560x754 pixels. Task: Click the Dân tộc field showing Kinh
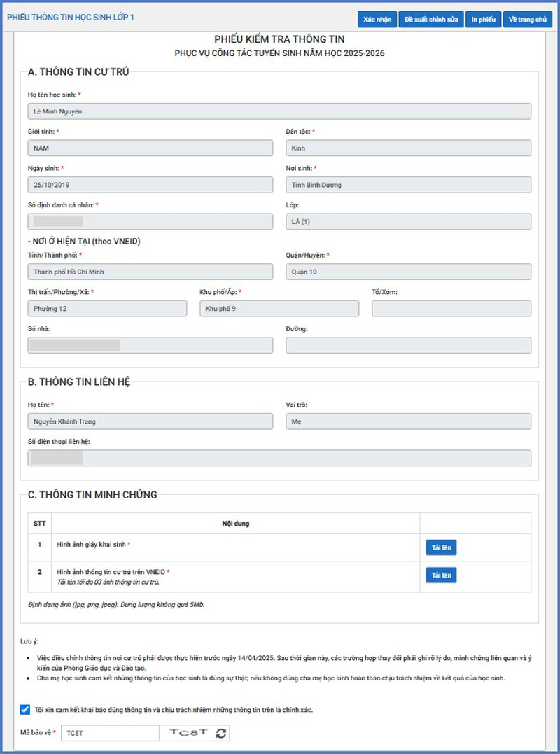409,148
